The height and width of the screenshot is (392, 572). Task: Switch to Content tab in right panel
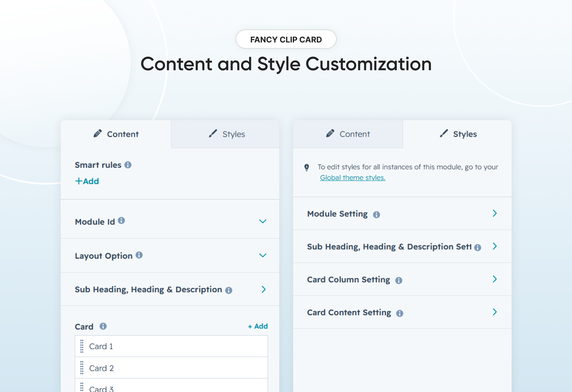coord(348,134)
